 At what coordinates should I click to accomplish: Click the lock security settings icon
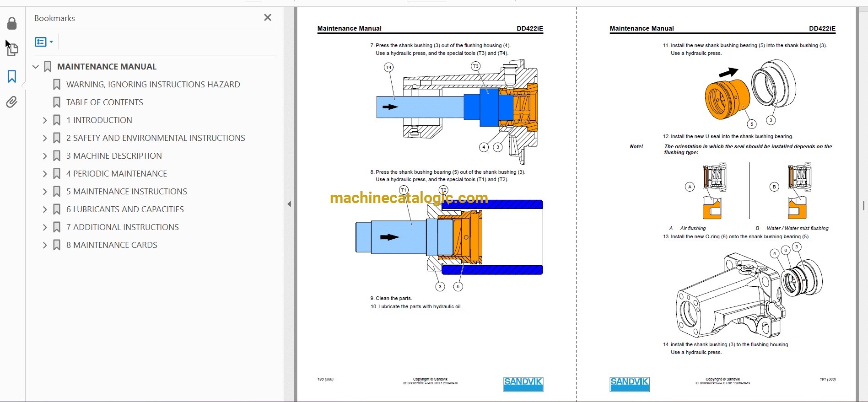(12, 23)
